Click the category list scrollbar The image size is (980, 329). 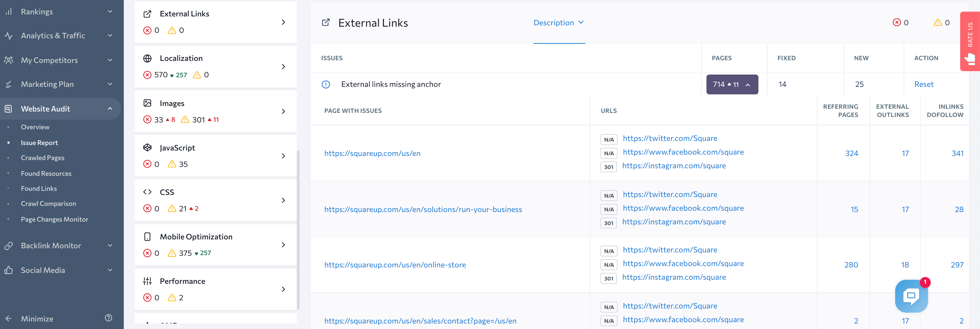coord(298,230)
